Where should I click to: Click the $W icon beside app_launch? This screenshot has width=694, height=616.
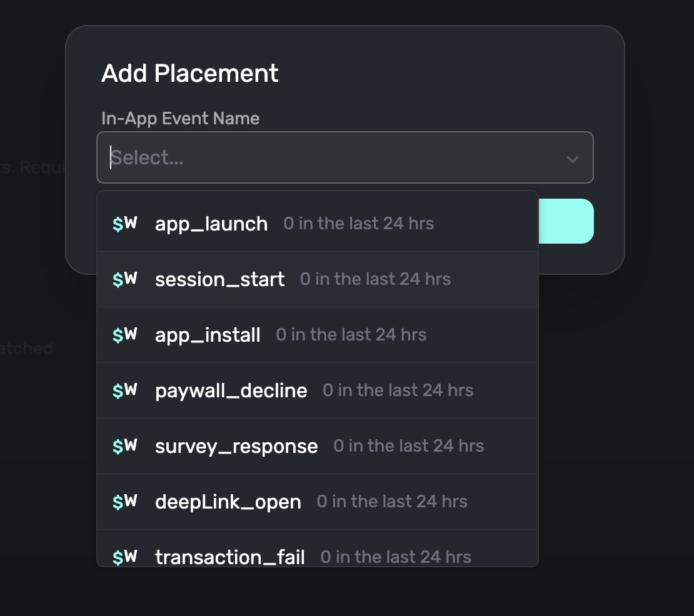(x=125, y=223)
